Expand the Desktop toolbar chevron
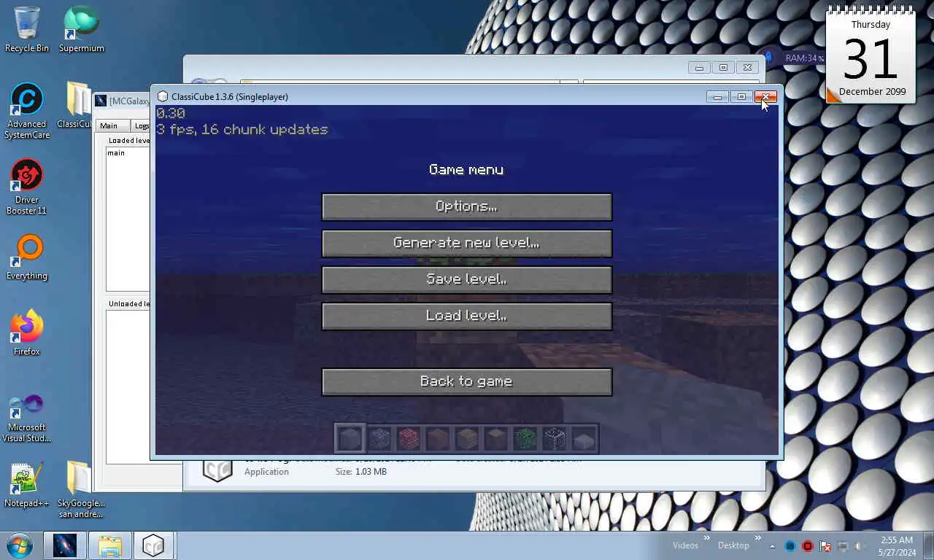 click(758, 538)
